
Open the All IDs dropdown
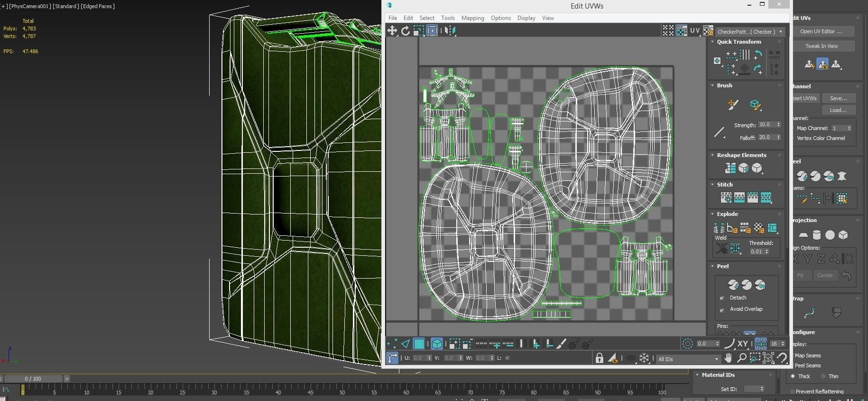(x=688, y=359)
